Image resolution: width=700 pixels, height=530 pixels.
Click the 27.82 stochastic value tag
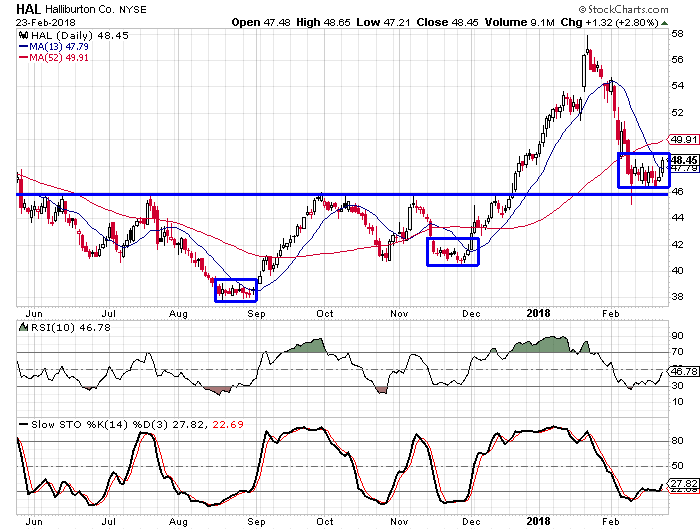683,484
